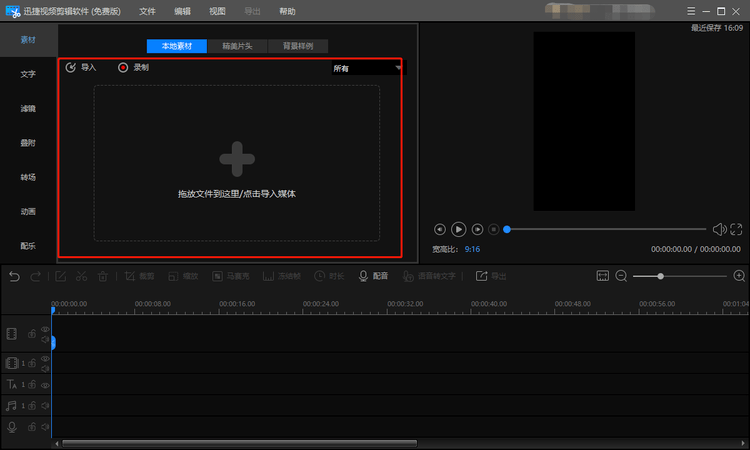Toggle eye visibility on main video track
The height and width of the screenshot is (450, 750).
click(x=45, y=328)
